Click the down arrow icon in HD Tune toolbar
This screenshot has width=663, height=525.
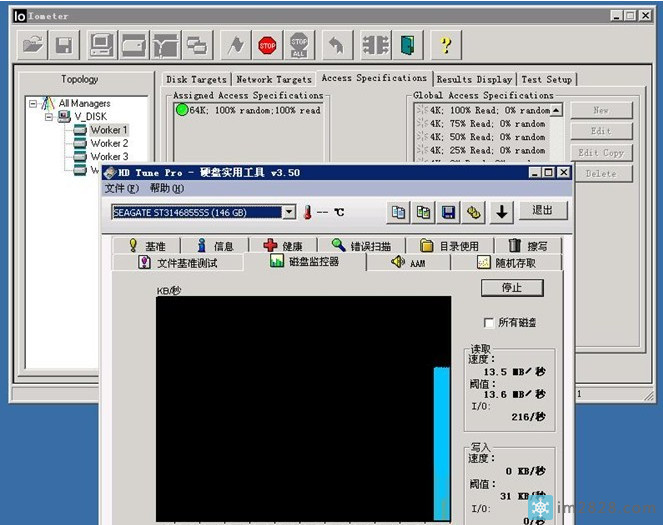tap(501, 212)
